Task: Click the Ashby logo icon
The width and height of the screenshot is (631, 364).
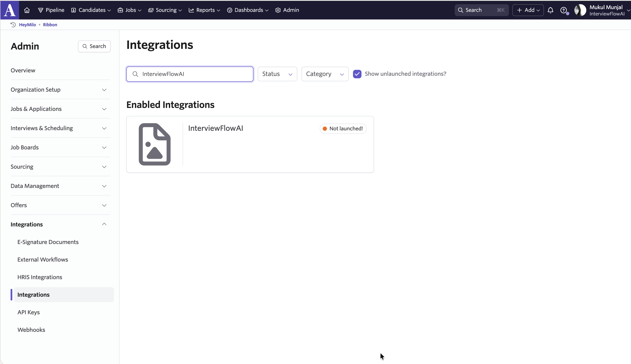Action: pyautogui.click(x=10, y=10)
